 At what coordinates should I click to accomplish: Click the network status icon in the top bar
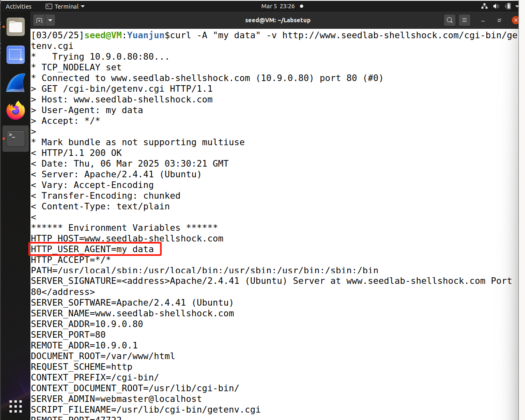coord(483,6)
